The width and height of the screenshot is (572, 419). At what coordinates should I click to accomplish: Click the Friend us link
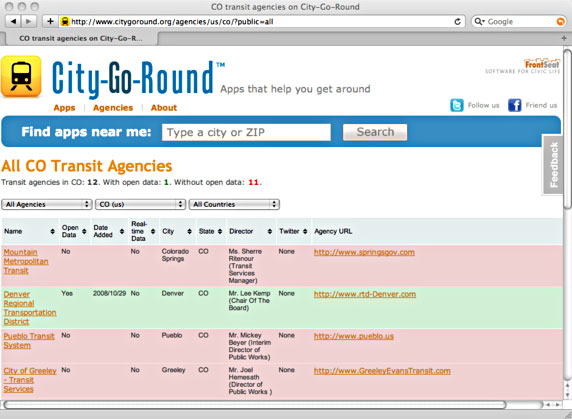[x=541, y=105]
